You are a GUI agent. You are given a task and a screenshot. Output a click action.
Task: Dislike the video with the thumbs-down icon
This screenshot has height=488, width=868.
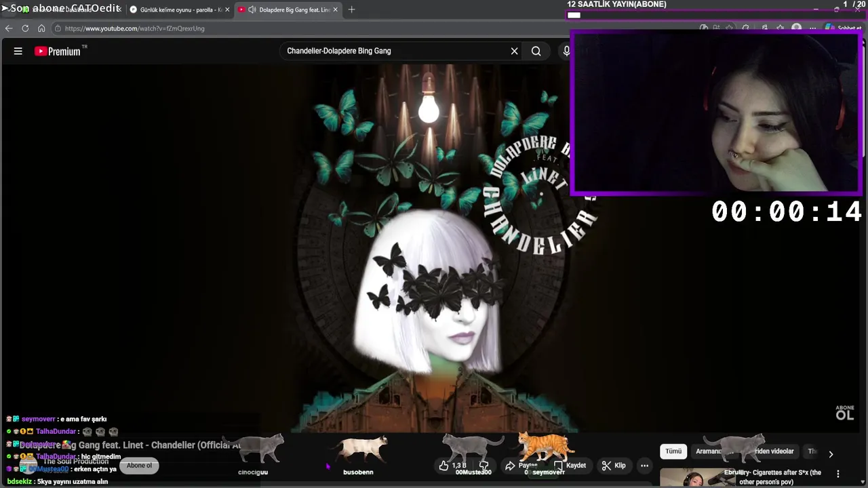click(x=484, y=466)
